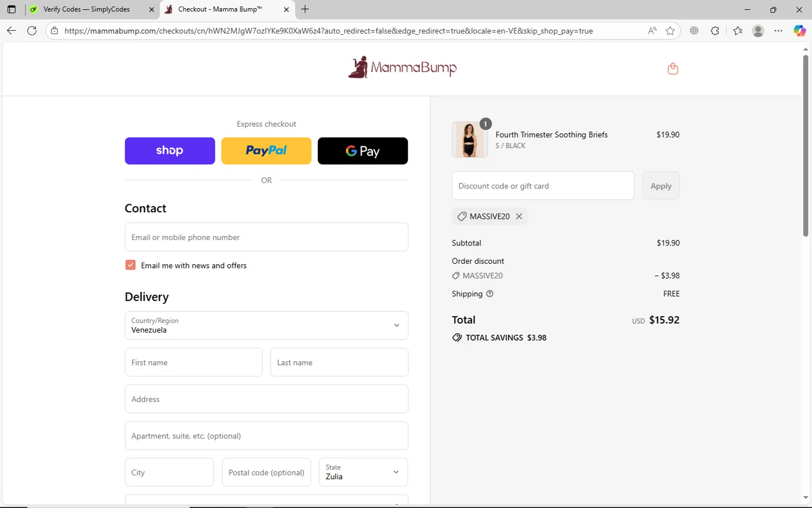Image resolution: width=812 pixels, height=508 pixels.
Task: Remove the MASSIVE20 discount code
Action: point(519,216)
